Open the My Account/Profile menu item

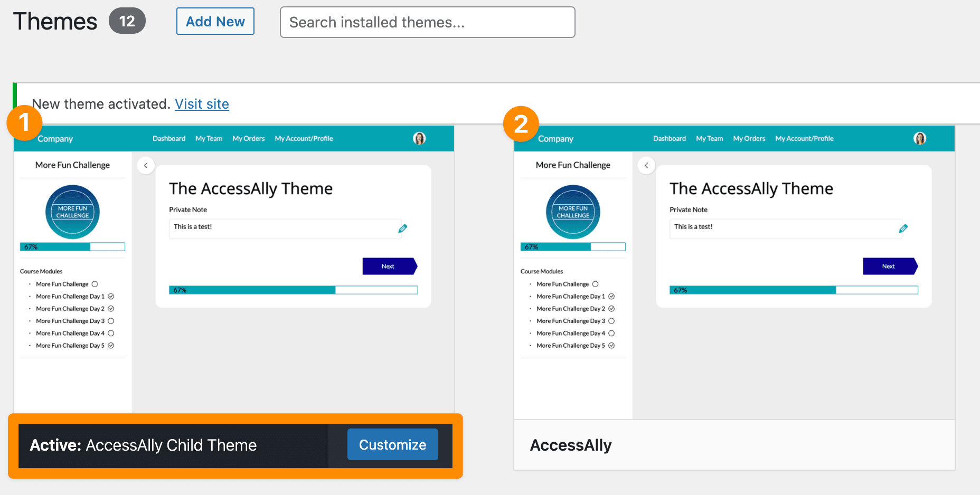304,138
